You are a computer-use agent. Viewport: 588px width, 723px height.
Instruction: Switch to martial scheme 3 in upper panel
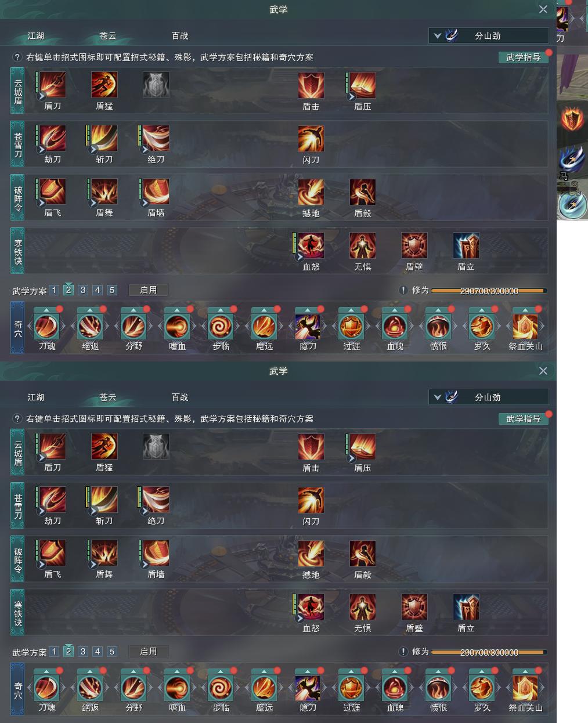pos(83,290)
